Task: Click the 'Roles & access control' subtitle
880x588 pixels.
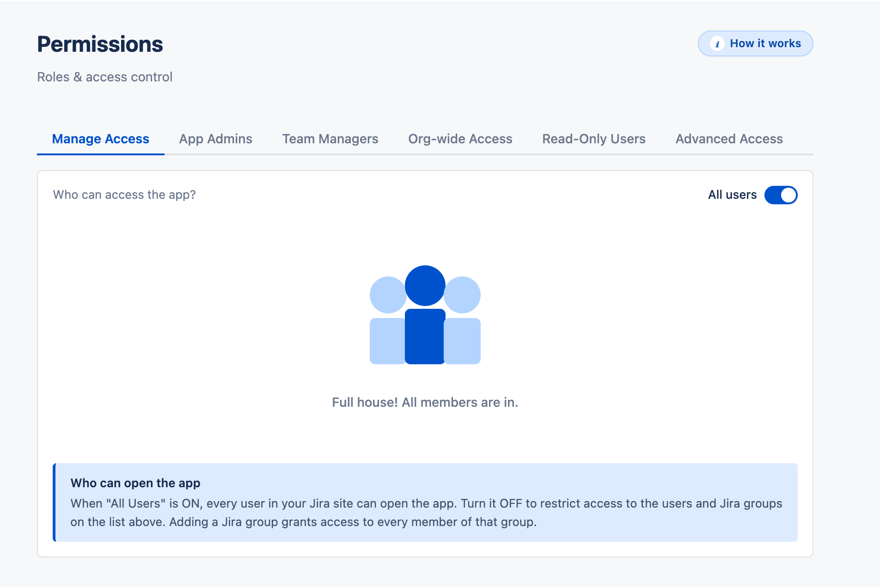Action: [x=105, y=77]
